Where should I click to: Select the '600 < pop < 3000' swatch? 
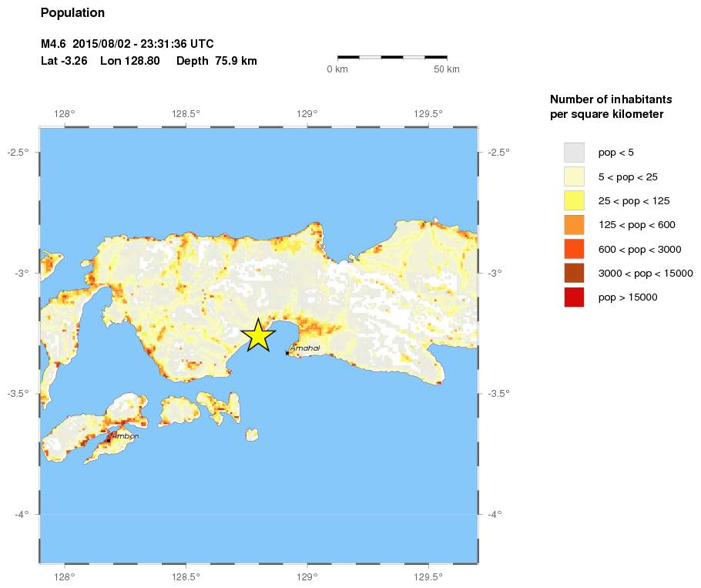(x=574, y=249)
